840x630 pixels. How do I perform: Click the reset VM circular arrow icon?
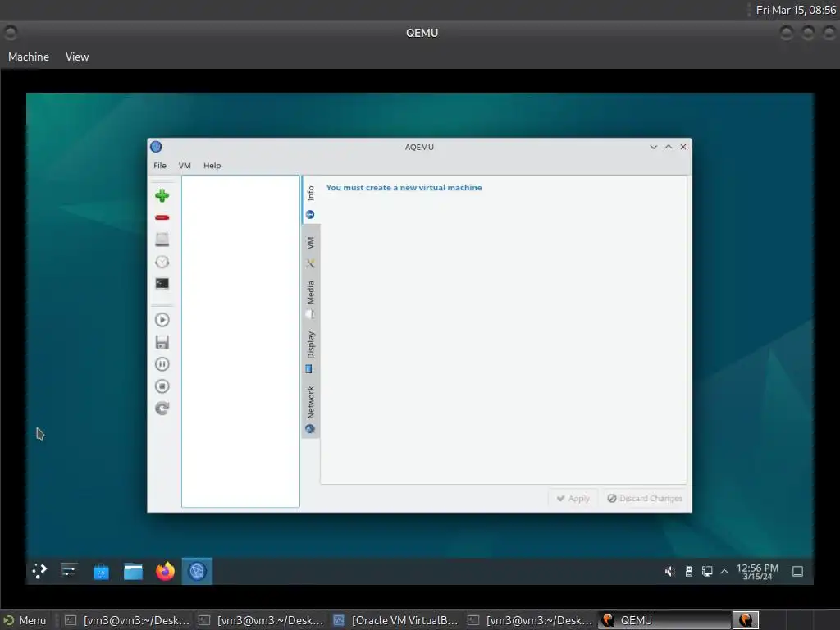[162, 409]
